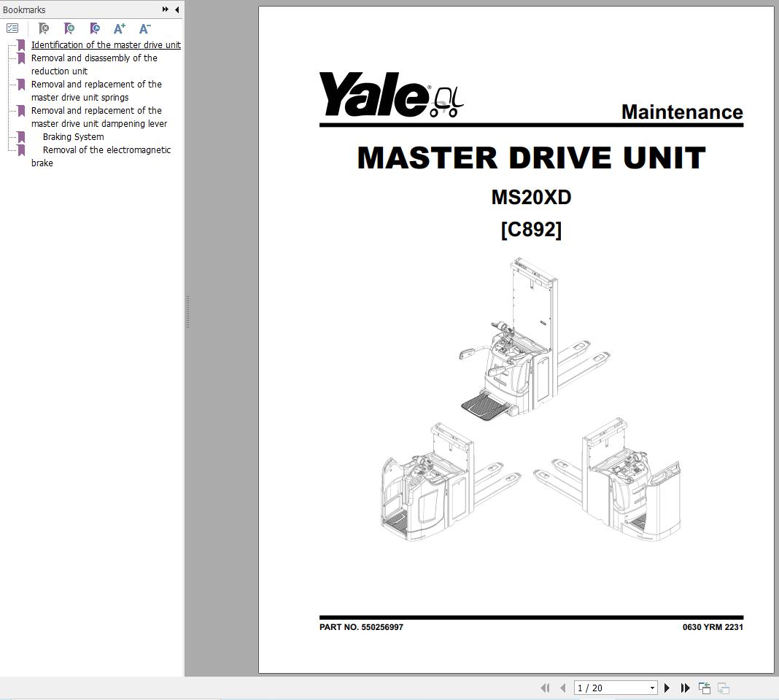Increase bookmark text size with A+ icon
The width and height of the screenshot is (779, 700).
pyautogui.click(x=120, y=28)
